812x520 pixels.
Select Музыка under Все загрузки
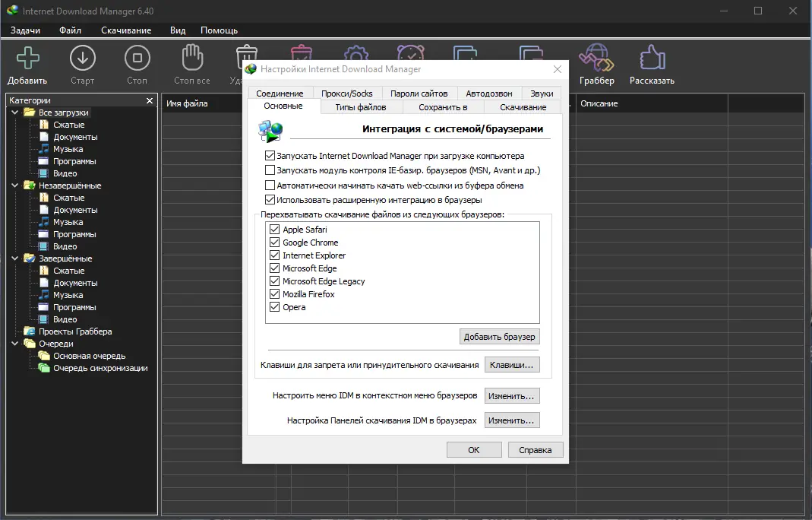(68, 149)
